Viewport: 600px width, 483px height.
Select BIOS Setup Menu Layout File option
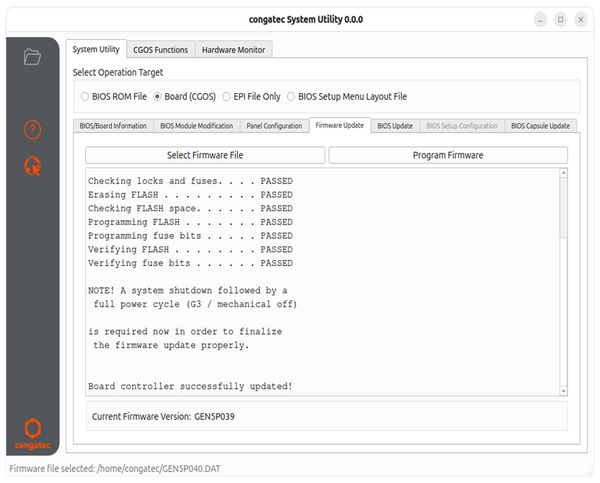(x=291, y=97)
